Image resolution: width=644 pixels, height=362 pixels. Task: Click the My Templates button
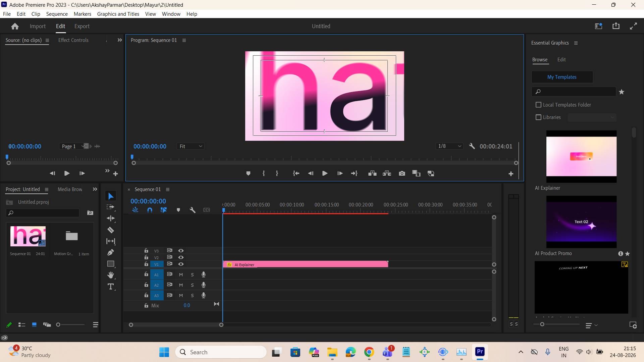click(x=562, y=77)
